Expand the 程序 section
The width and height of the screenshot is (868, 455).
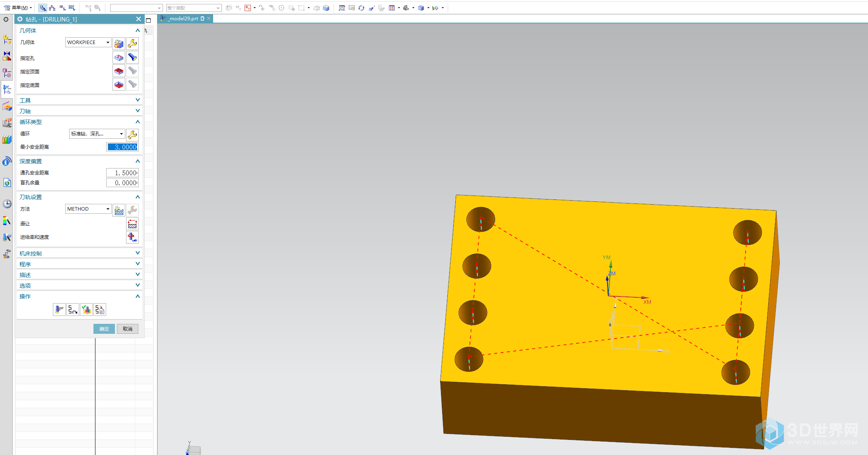click(138, 264)
